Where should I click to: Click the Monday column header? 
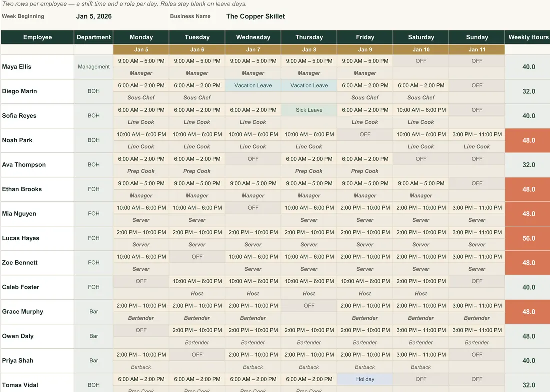point(141,37)
